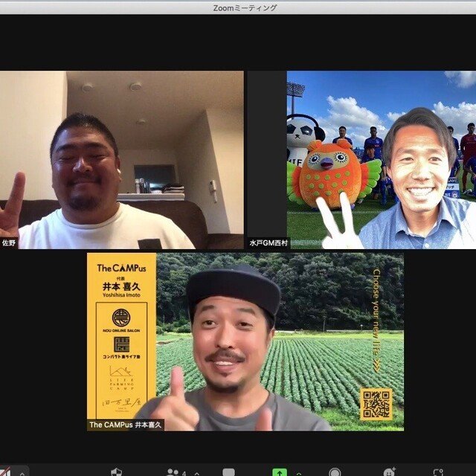Expand the share screen options chevron
This screenshot has height=476, width=476.
299,473
